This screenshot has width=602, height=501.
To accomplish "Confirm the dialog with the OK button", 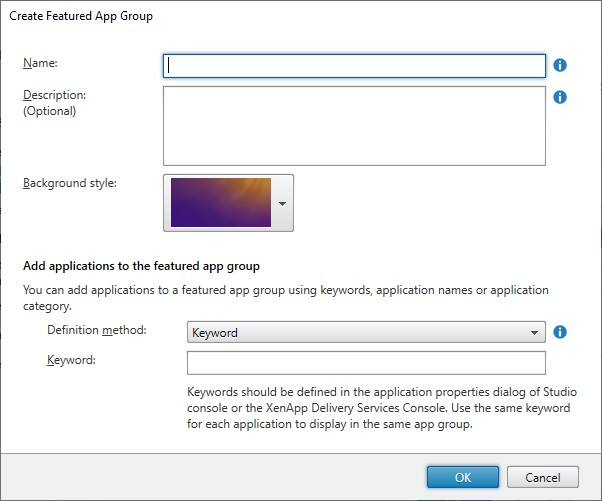I will tap(463, 477).
